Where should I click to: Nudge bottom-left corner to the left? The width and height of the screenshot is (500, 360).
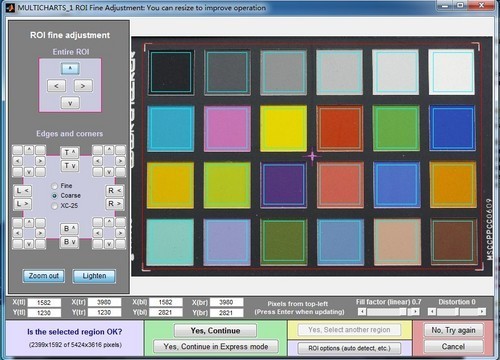[18, 233]
